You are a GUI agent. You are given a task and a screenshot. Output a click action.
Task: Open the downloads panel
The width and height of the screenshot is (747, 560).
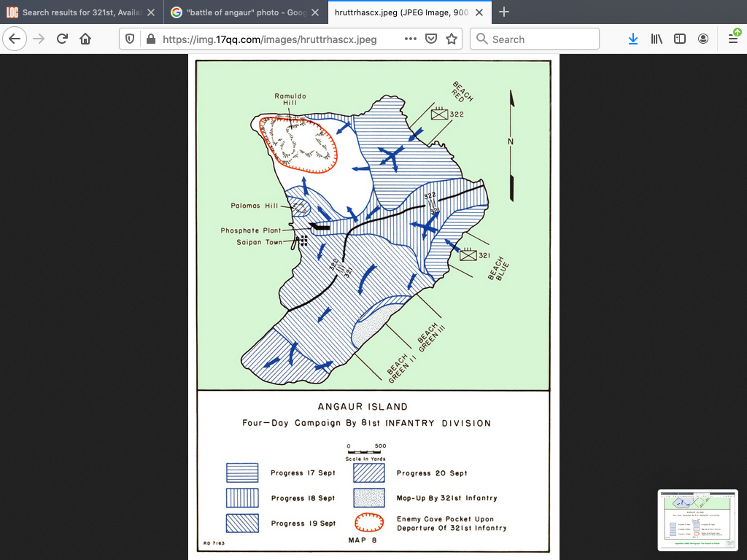[x=633, y=39]
